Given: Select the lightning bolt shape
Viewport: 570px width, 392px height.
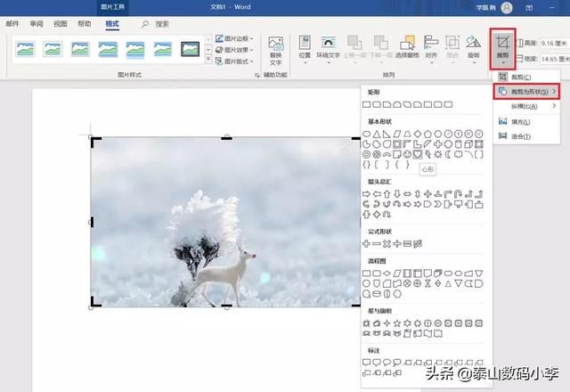Looking at the screenshot, I should pos(427,154).
